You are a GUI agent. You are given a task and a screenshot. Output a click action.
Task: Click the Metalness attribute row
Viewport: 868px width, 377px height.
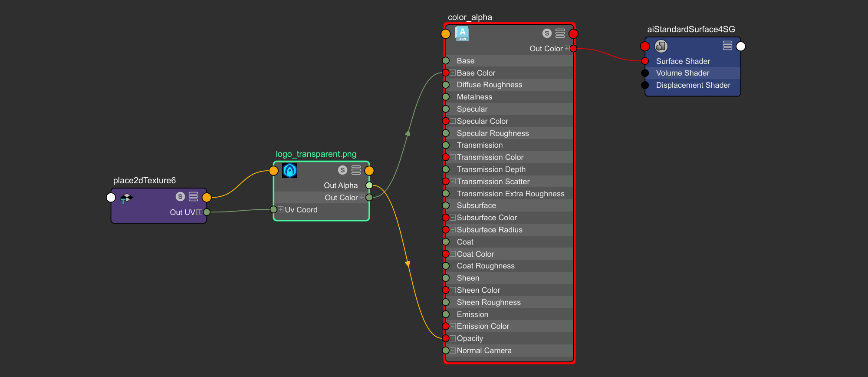point(509,97)
